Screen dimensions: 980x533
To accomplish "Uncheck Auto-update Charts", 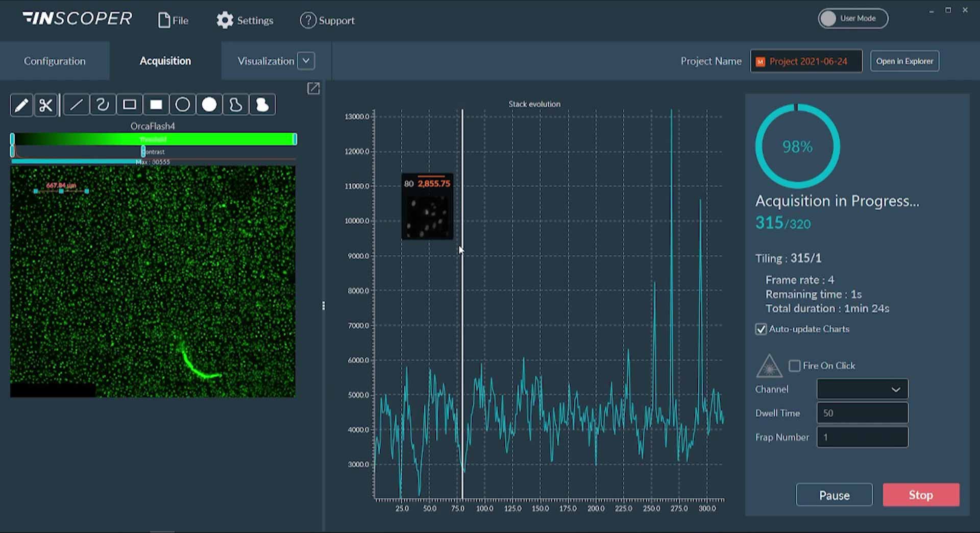I will (x=761, y=329).
